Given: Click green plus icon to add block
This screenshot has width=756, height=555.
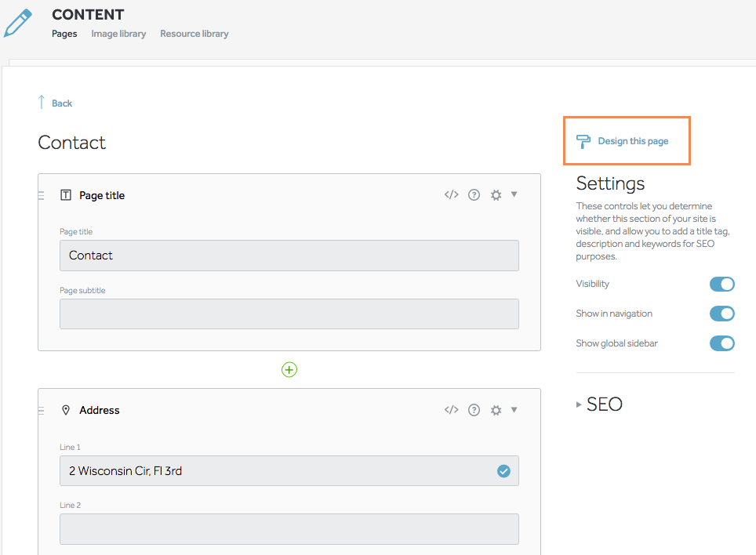Looking at the screenshot, I should click(x=289, y=369).
